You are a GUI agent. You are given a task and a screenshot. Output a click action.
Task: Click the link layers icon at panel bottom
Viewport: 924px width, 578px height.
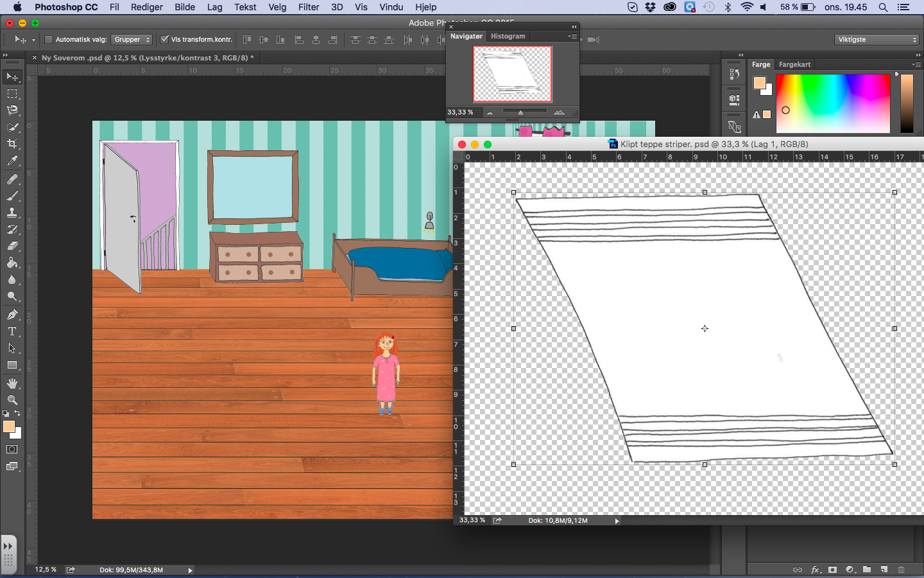coord(798,570)
